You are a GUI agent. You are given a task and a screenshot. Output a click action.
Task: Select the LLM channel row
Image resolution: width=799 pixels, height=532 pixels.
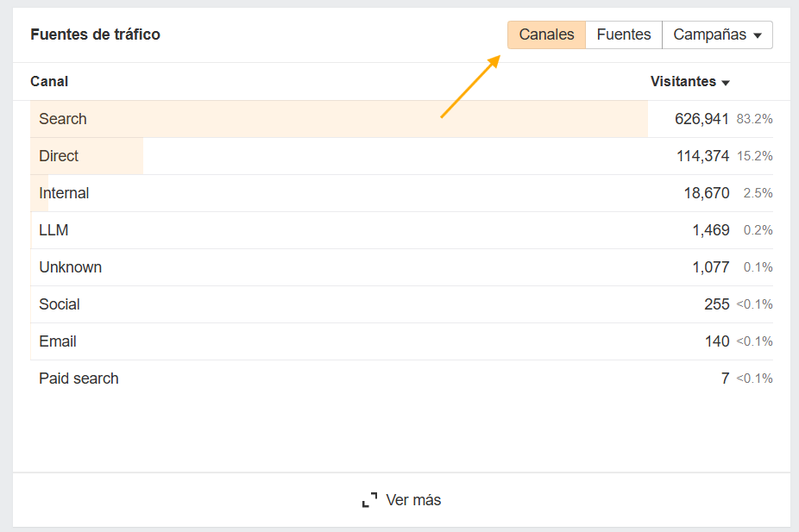53,230
